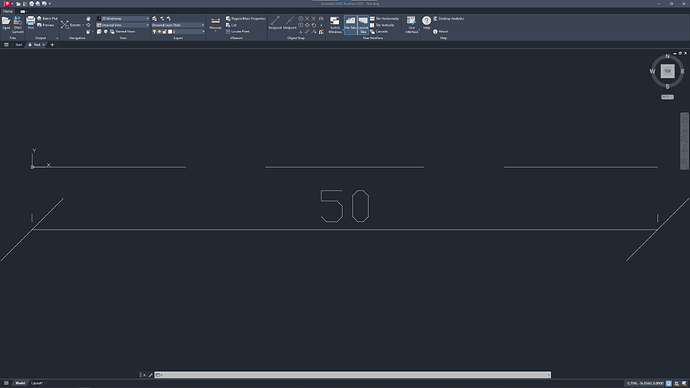
Task: Activate the Pan hand tool
Action: coord(88,19)
